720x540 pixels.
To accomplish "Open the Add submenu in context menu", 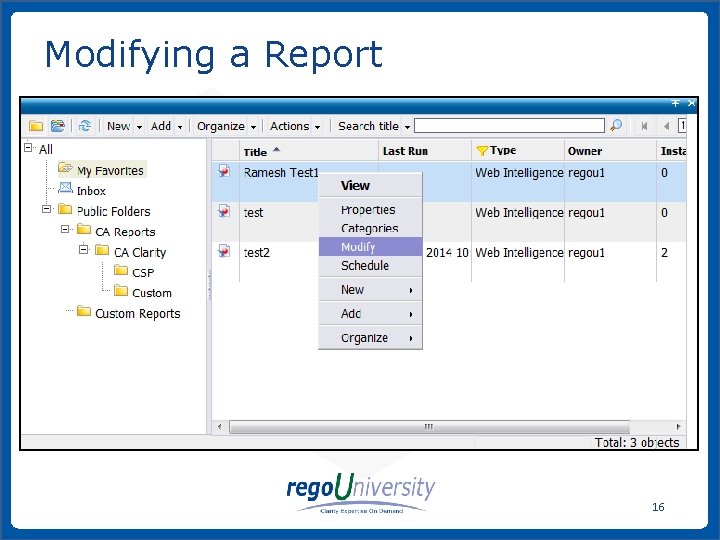I will click(x=370, y=314).
